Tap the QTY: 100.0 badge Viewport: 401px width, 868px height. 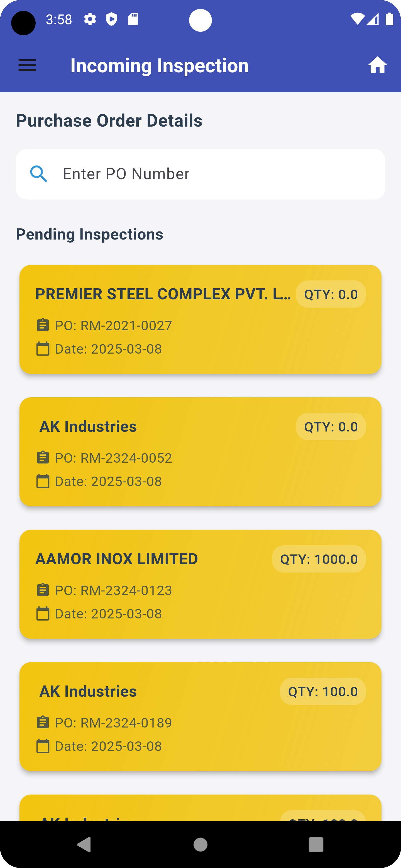point(323,691)
